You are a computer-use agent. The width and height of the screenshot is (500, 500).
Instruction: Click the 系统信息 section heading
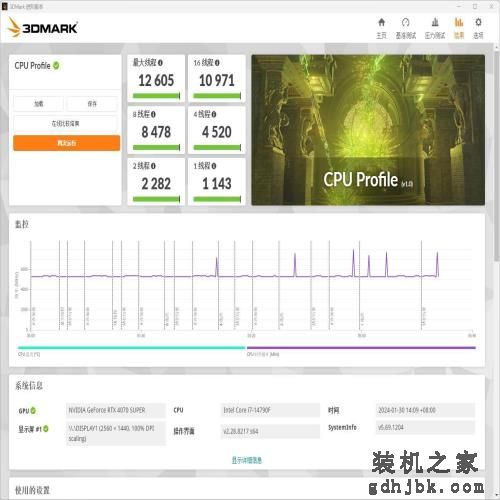point(29,386)
